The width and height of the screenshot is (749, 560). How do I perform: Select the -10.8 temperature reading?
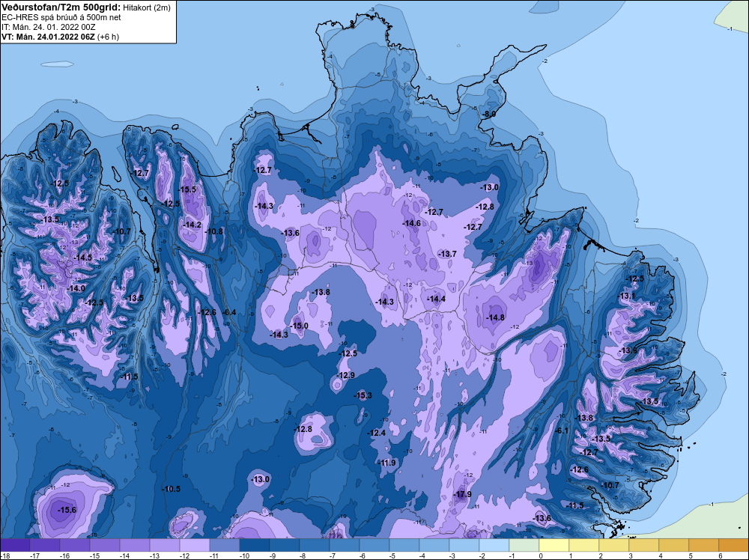pos(214,231)
